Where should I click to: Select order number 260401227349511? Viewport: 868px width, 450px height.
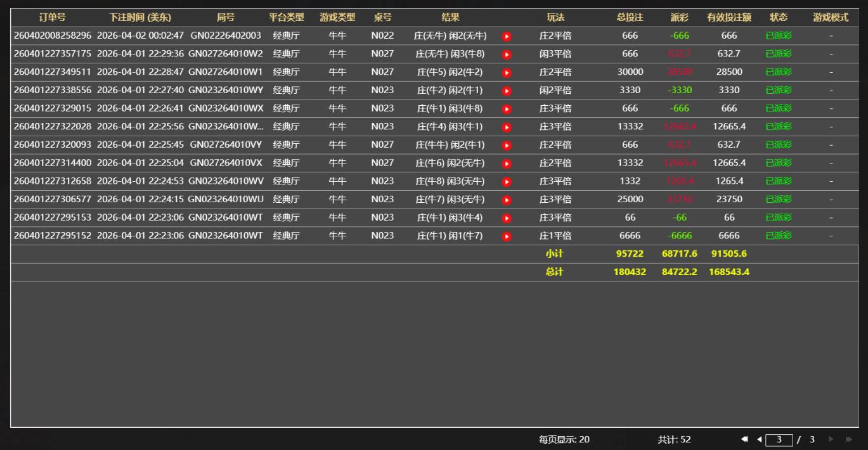pyautogui.click(x=53, y=72)
